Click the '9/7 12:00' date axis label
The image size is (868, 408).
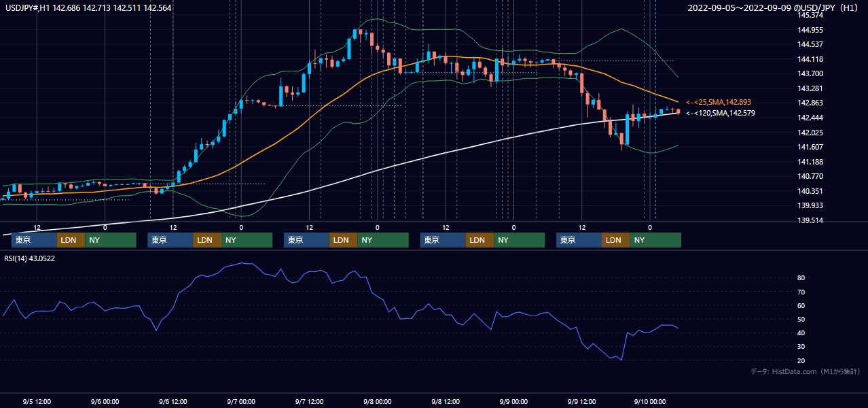click(x=309, y=401)
